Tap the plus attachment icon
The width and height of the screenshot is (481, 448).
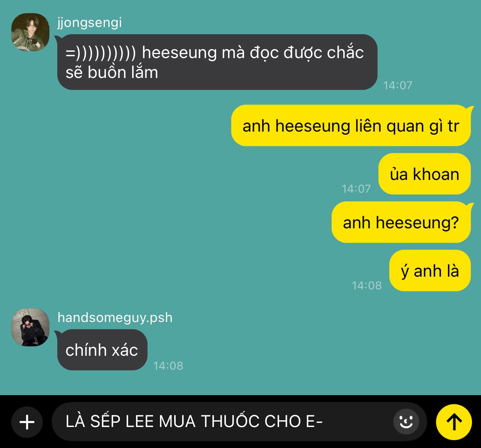[x=27, y=422]
